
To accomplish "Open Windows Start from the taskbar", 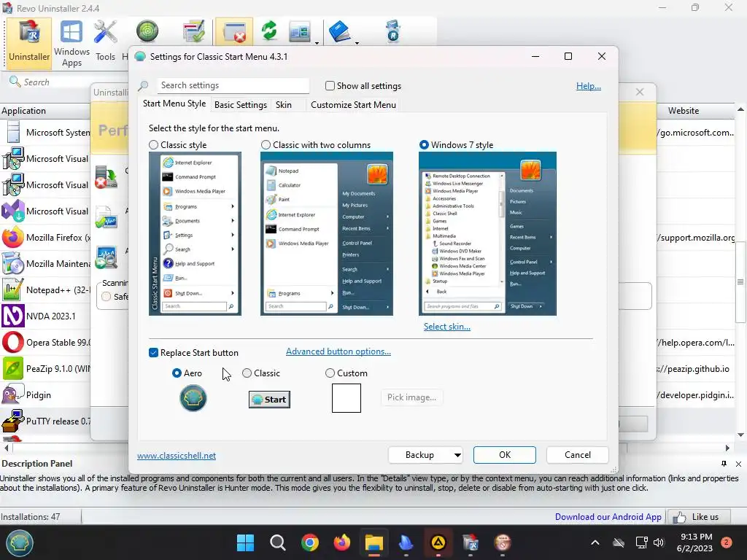I will (x=245, y=542).
